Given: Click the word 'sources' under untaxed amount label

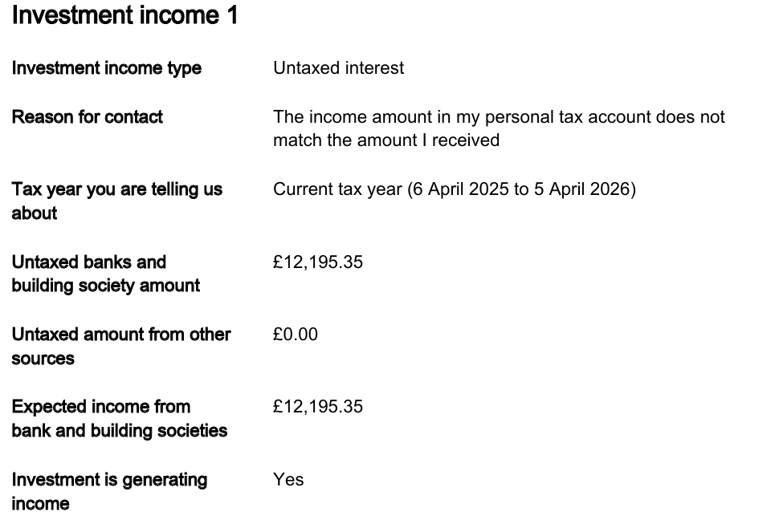Looking at the screenshot, I should tap(43, 359).
